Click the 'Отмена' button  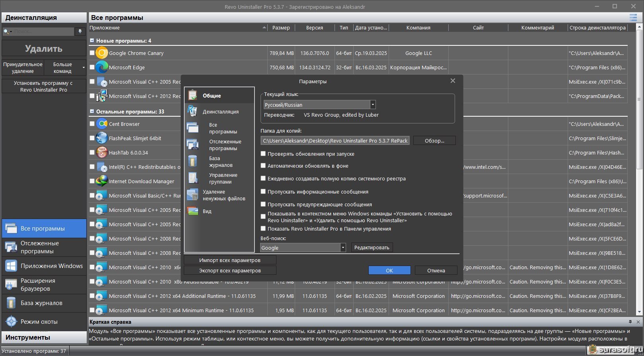(436, 270)
